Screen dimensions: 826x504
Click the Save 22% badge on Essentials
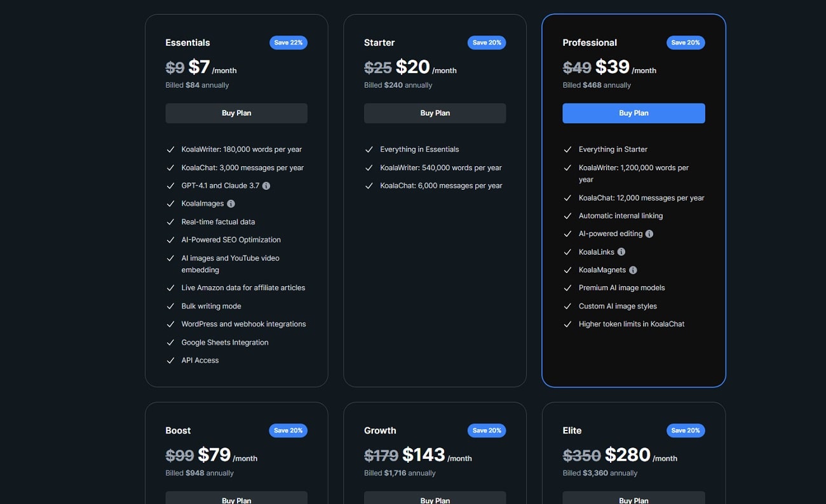point(288,43)
